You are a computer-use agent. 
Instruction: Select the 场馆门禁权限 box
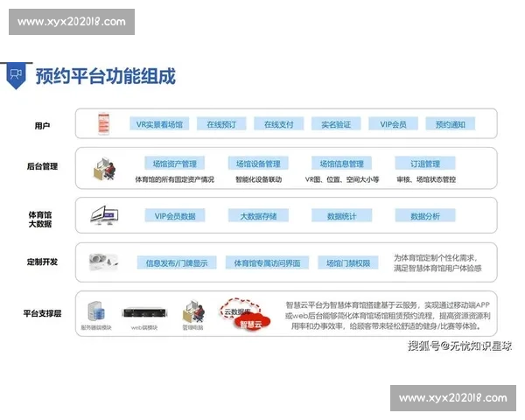tap(348, 262)
